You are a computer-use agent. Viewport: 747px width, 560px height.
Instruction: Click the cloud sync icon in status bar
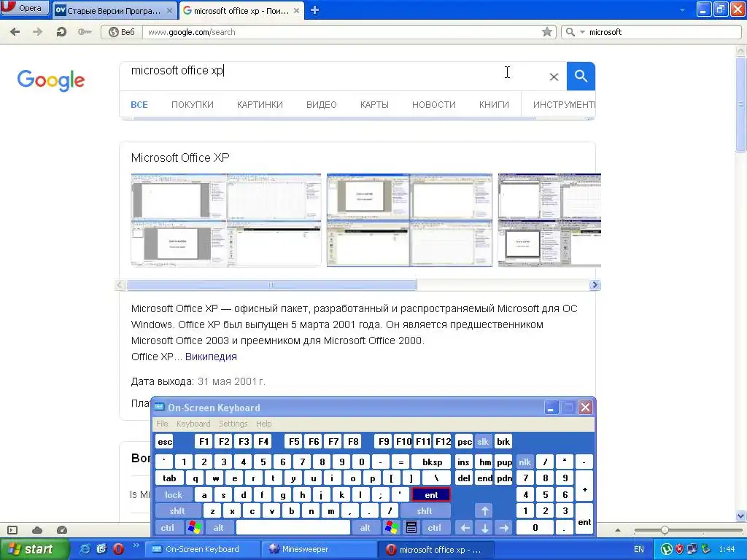(37, 530)
